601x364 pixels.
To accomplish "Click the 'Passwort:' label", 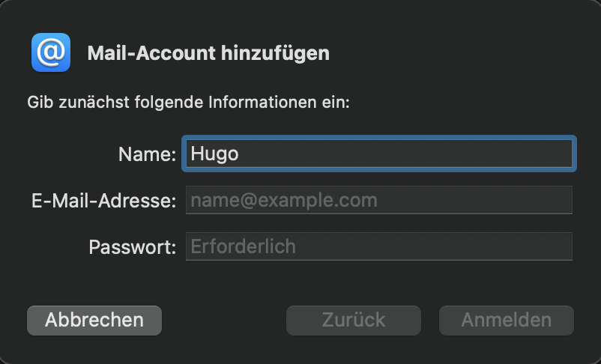I will 132,247.
